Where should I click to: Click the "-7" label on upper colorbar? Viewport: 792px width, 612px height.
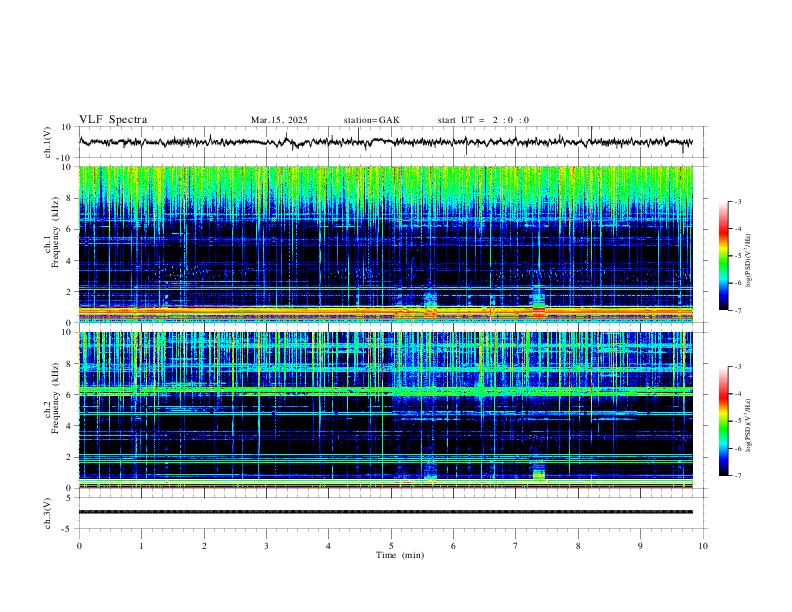pyautogui.click(x=738, y=310)
